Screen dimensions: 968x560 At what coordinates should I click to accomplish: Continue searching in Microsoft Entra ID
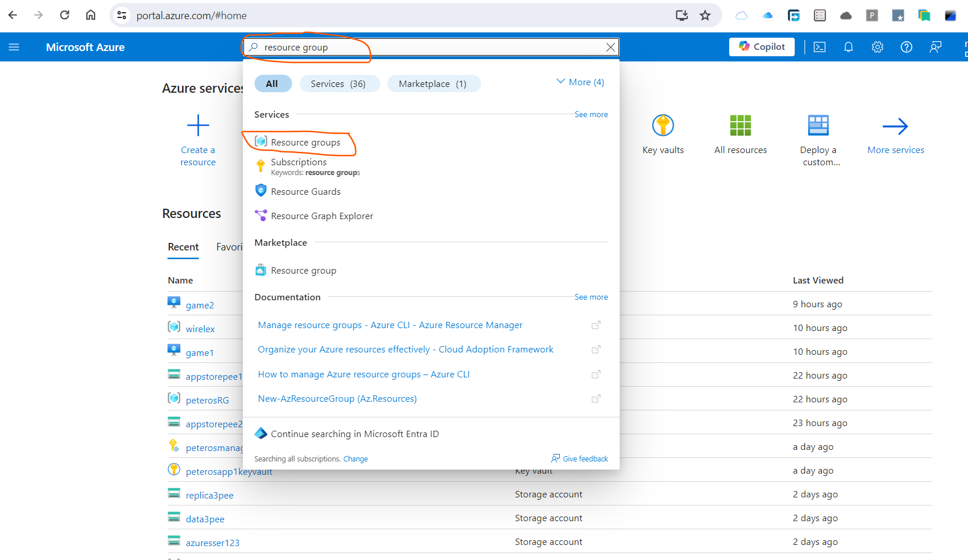355,434
